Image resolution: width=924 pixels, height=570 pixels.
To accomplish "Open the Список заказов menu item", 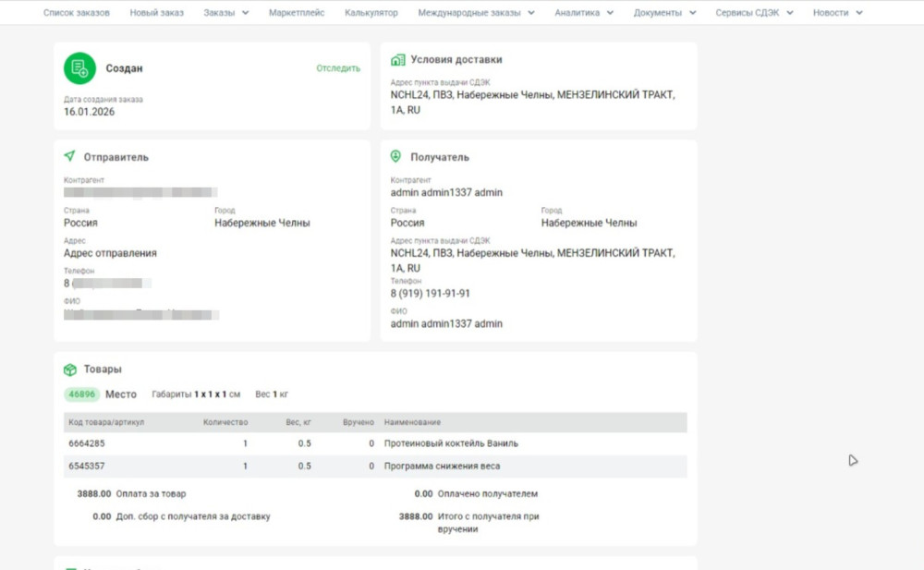I will click(77, 12).
